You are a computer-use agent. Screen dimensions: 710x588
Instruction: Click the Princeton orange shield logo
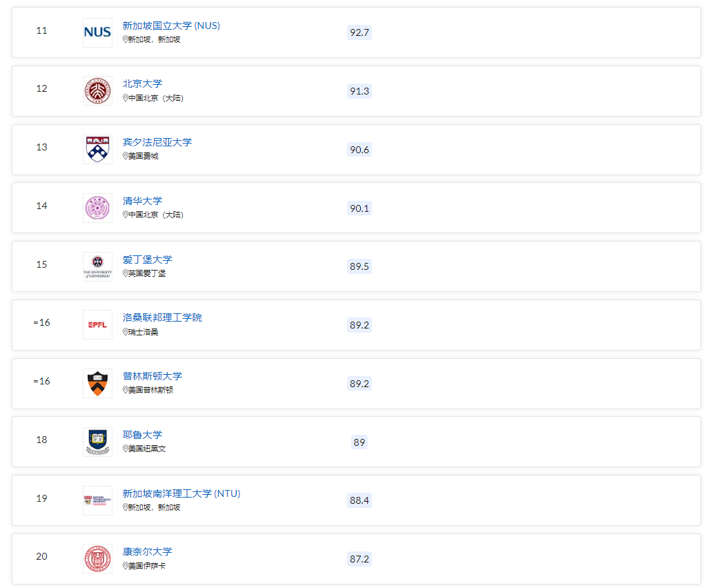[97, 384]
